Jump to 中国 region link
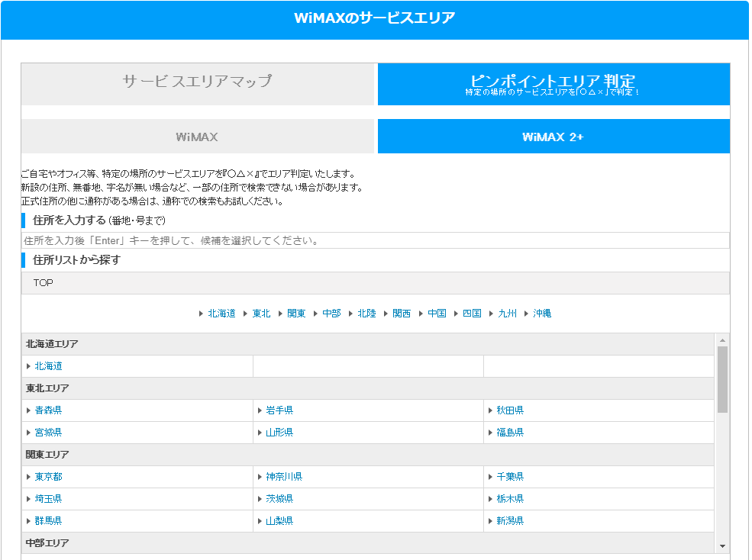 point(437,313)
